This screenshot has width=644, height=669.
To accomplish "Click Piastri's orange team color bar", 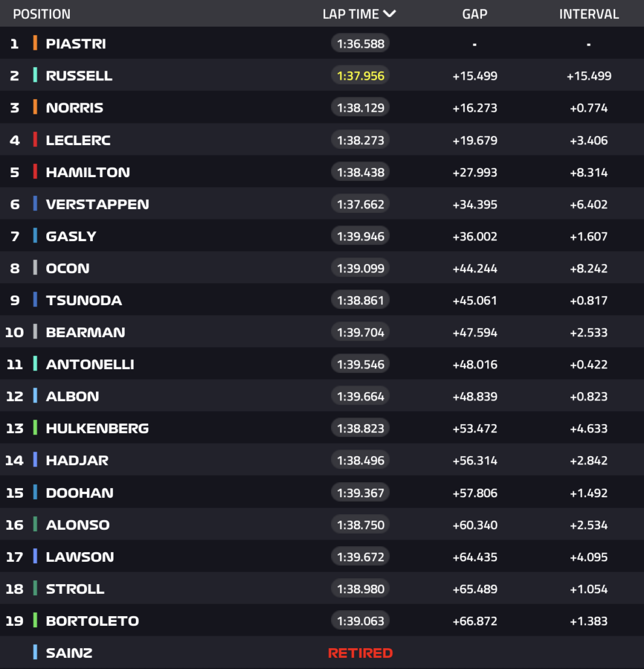I will (35, 44).
